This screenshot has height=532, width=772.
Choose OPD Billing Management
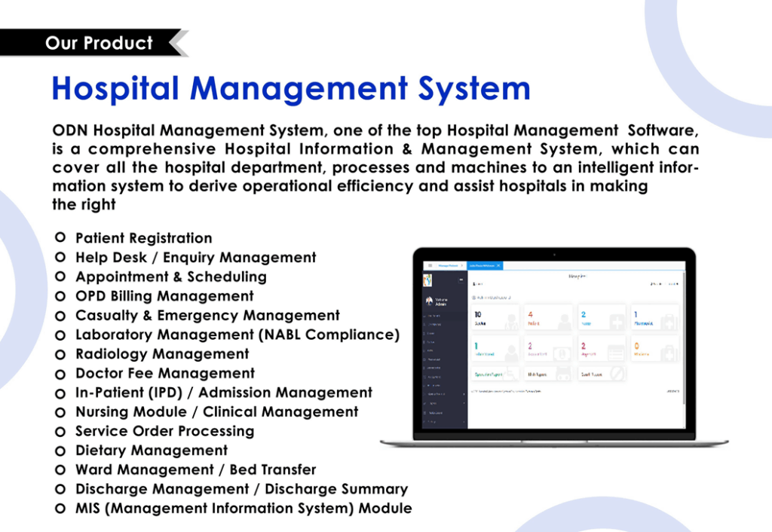click(164, 296)
